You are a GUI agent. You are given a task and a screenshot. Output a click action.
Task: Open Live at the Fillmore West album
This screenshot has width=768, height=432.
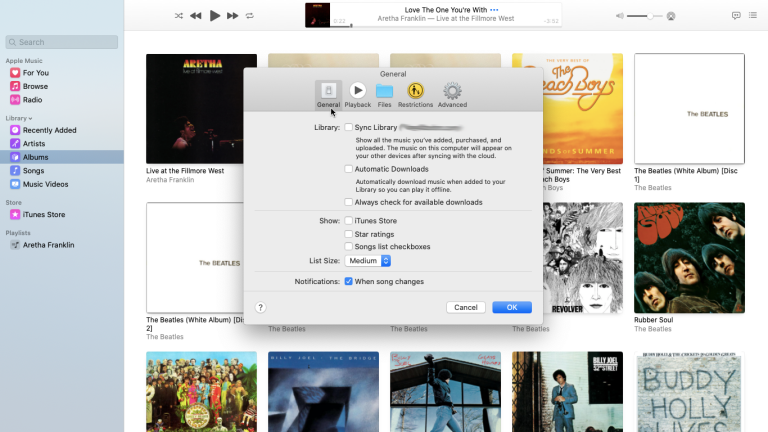[x=201, y=109]
